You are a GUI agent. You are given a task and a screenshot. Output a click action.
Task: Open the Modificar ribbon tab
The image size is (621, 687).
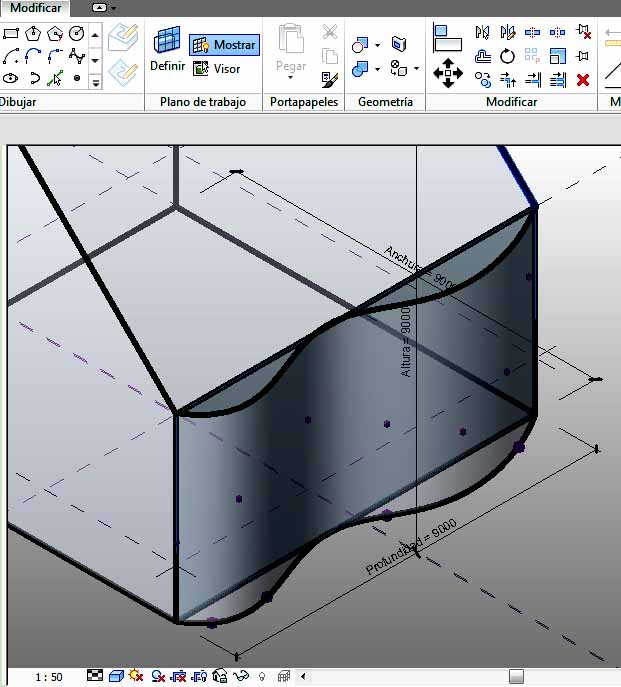35,8
